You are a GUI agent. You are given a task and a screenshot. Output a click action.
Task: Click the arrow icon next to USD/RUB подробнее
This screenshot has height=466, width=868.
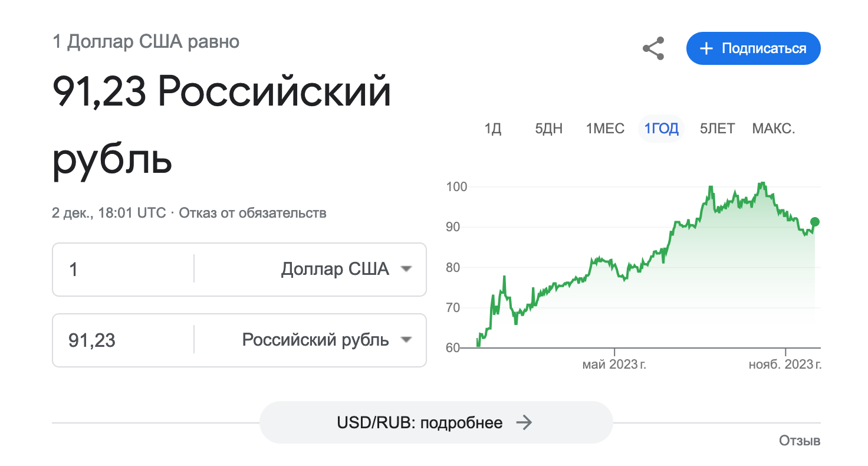point(524,422)
